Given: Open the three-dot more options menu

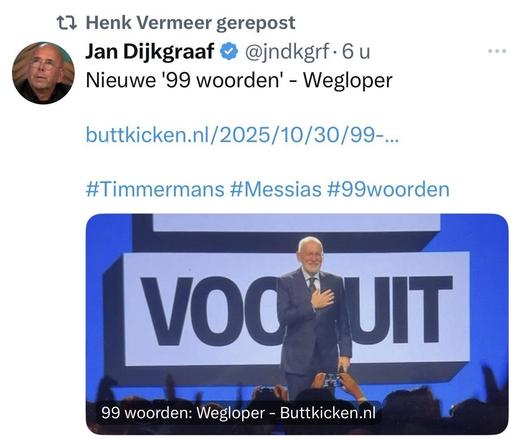Looking at the screenshot, I should click(x=497, y=51).
